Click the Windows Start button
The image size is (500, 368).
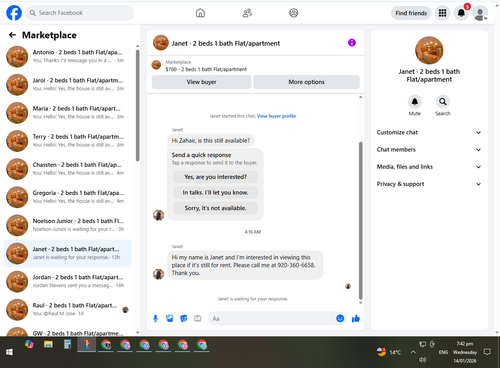pos(9,352)
